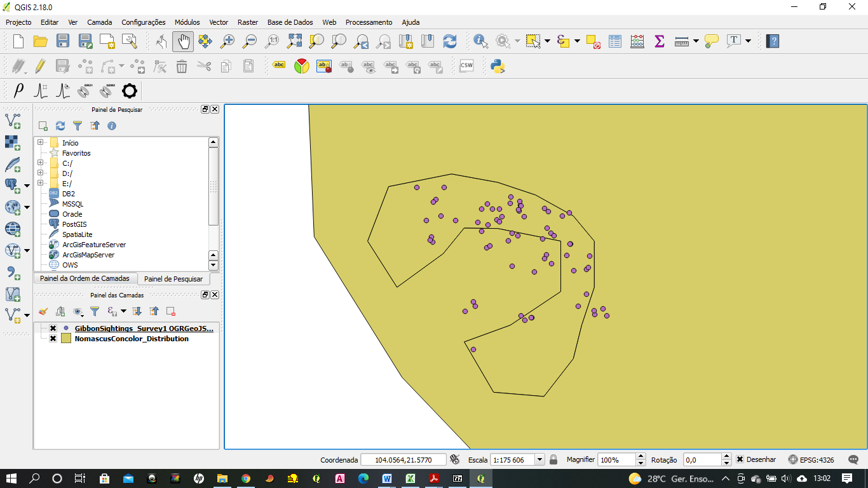Click the Add Delimited Text Layer comma icon
The image size is (868, 488).
13,273
